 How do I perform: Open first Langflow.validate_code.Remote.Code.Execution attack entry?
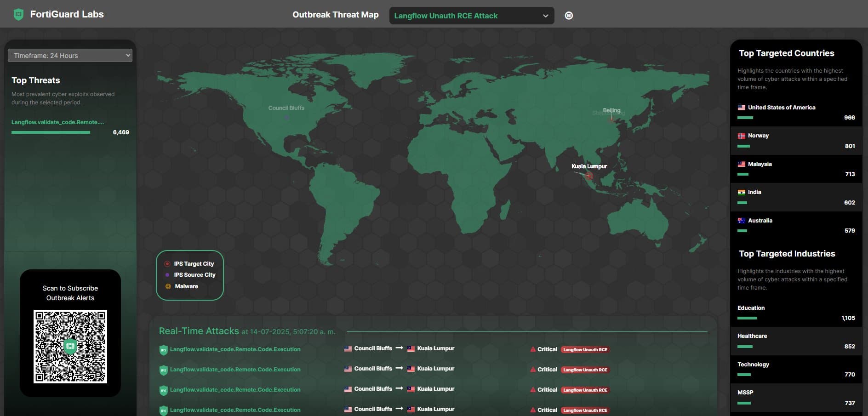(235, 349)
